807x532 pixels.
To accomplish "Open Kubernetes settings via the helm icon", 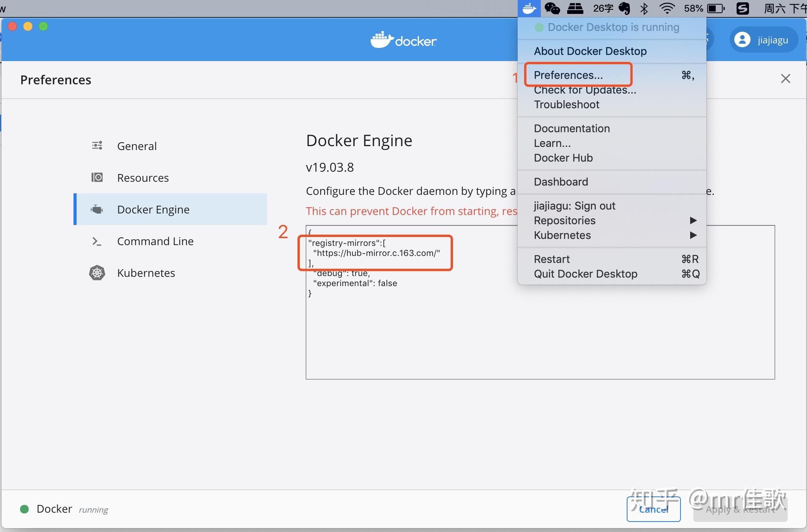I will coord(97,273).
